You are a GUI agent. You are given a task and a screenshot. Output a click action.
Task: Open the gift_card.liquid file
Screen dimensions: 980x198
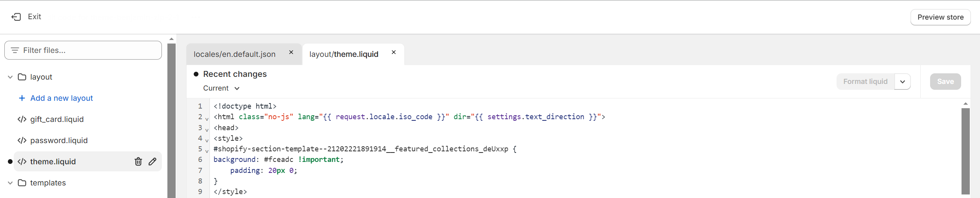[57, 119]
